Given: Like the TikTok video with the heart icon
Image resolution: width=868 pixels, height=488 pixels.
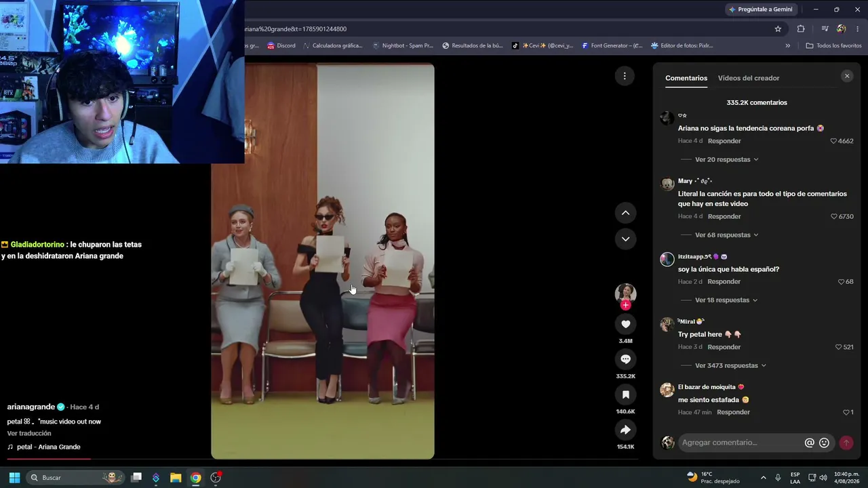Looking at the screenshot, I should (x=625, y=324).
